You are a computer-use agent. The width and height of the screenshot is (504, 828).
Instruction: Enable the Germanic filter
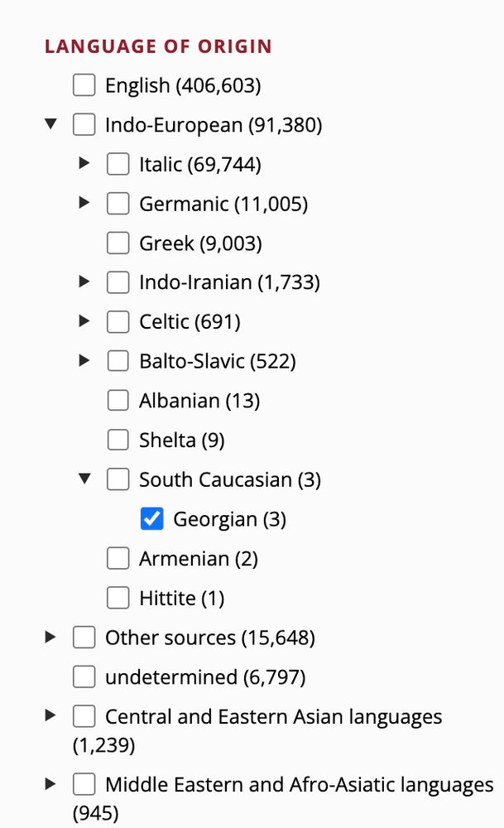[118, 203]
